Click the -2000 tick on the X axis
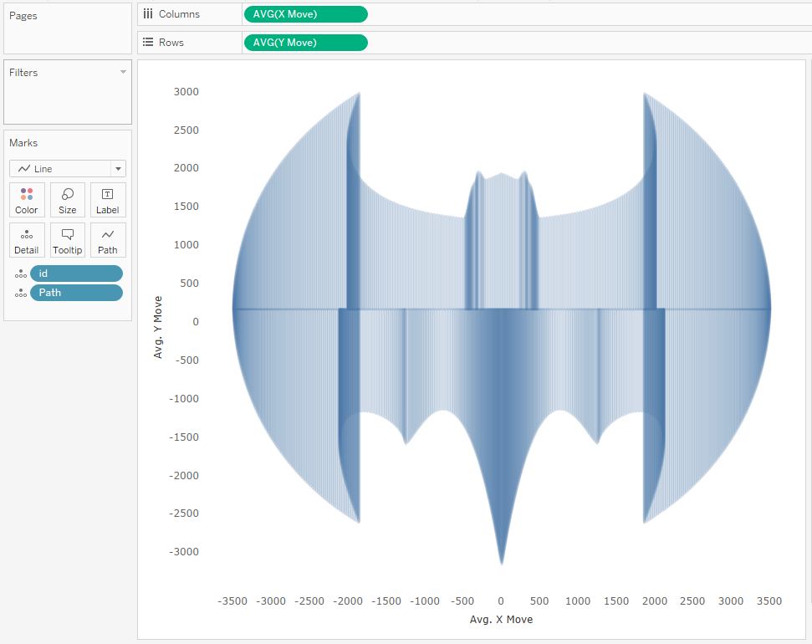Screen dimensions: 812x644 (x=348, y=601)
